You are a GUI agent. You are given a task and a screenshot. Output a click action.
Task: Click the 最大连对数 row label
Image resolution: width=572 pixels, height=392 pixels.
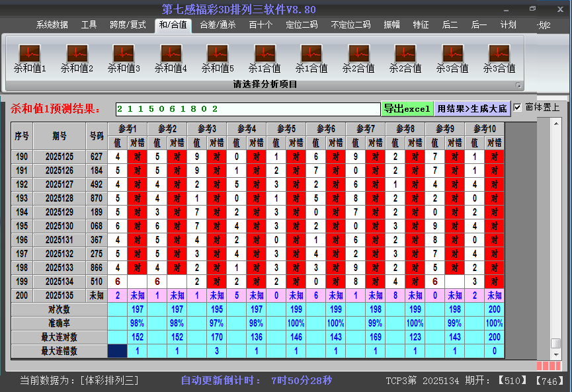(x=59, y=337)
